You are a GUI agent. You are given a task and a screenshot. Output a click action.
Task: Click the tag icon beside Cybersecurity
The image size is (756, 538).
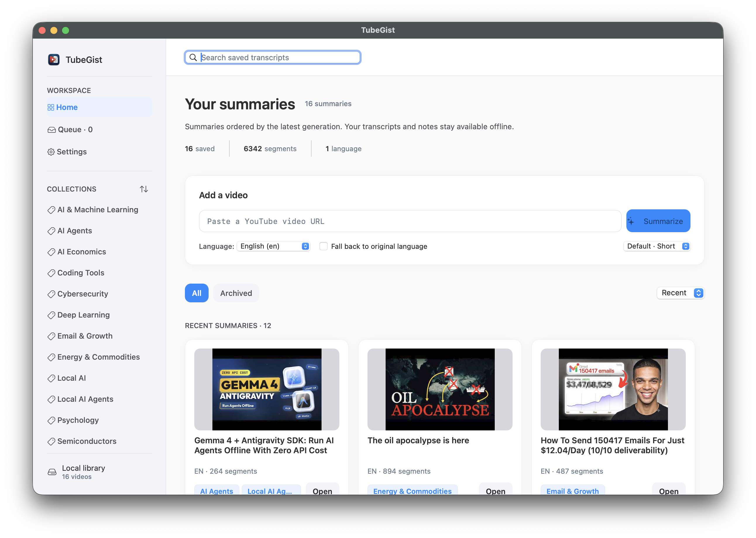pyautogui.click(x=51, y=294)
